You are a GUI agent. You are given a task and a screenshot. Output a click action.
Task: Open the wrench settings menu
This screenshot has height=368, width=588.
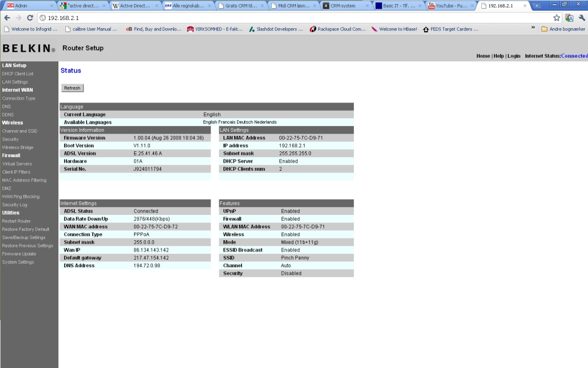[x=582, y=18]
